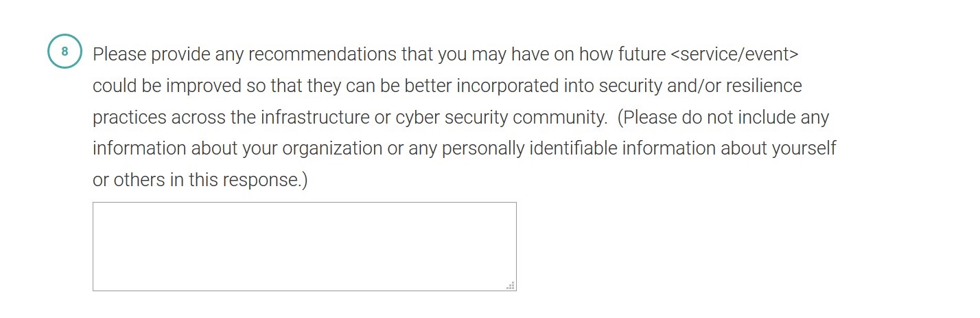Click the "<service/event>" placeholder text

[734, 54]
